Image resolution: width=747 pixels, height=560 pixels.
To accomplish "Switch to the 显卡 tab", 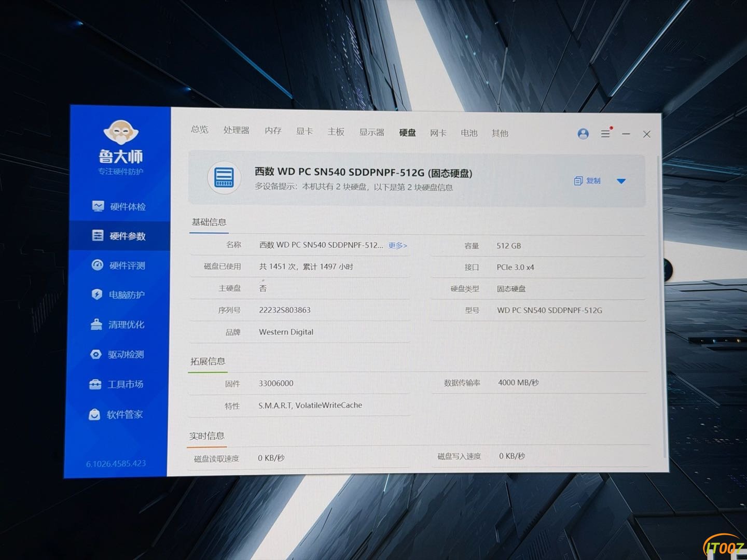I will 305,131.
